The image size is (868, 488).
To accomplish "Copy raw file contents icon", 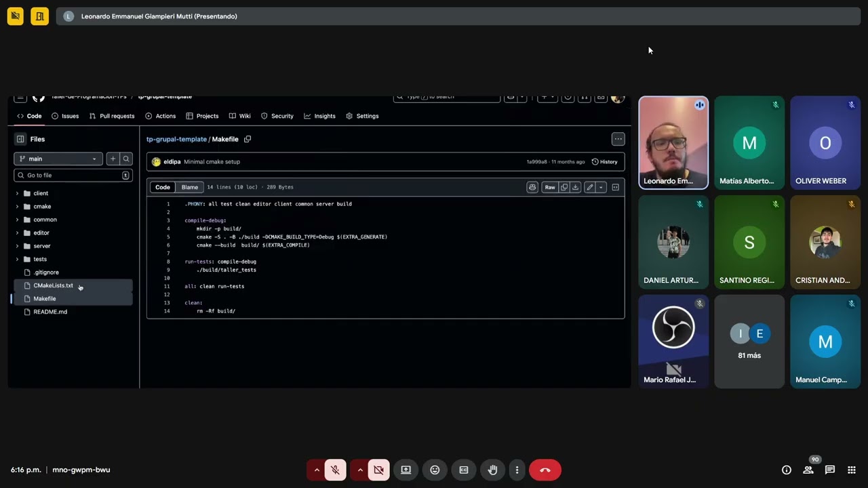I will (x=564, y=187).
